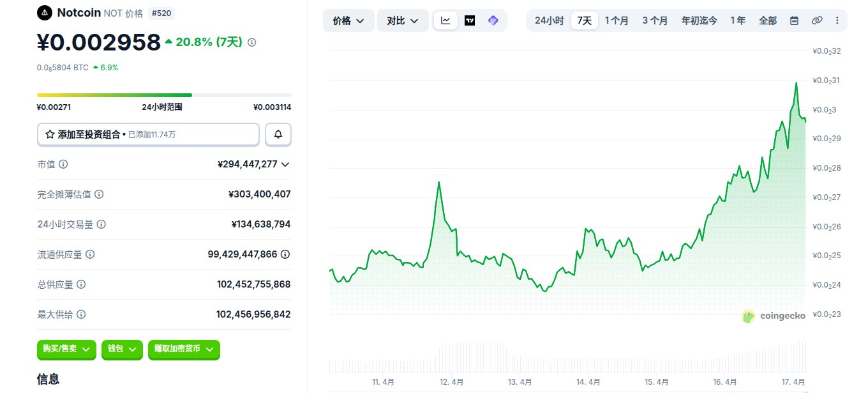
Task: Click the ¥0.003114 high value
Action: [x=273, y=107]
